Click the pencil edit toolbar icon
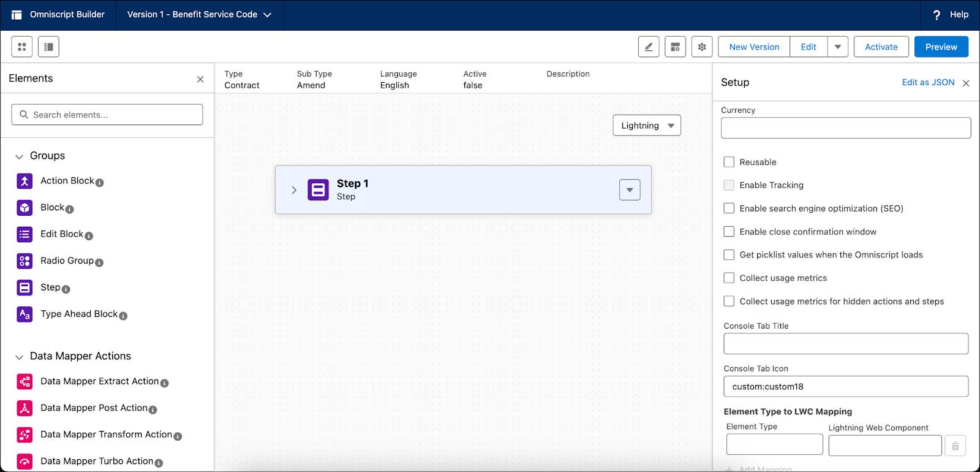 pos(649,47)
